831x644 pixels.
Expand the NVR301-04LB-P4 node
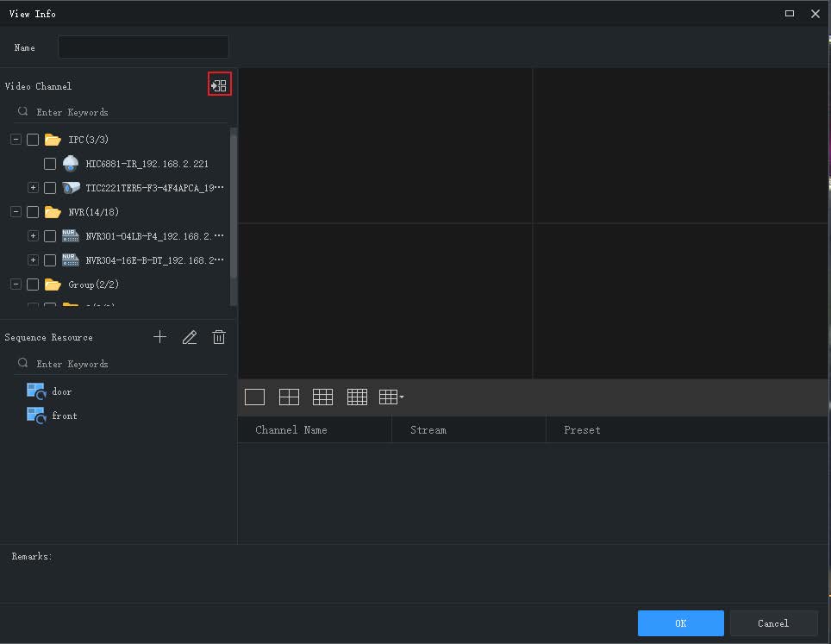click(33, 236)
